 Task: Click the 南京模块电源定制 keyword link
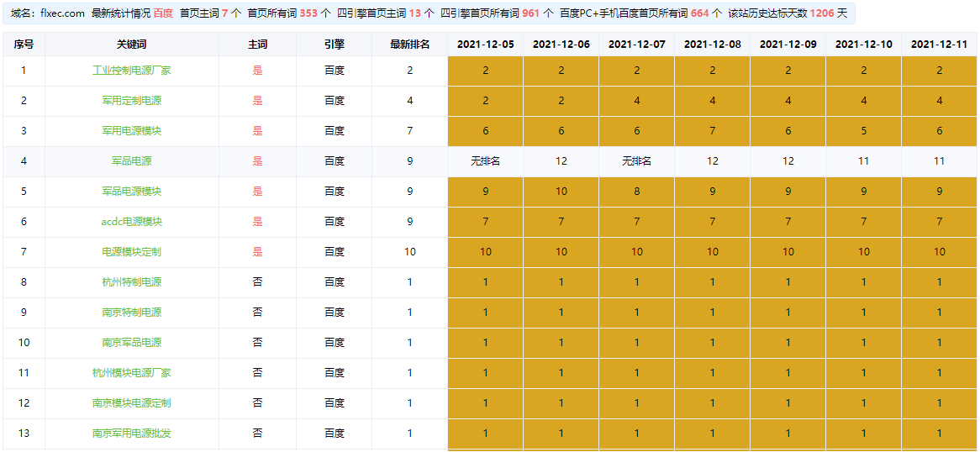[x=131, y=403]
